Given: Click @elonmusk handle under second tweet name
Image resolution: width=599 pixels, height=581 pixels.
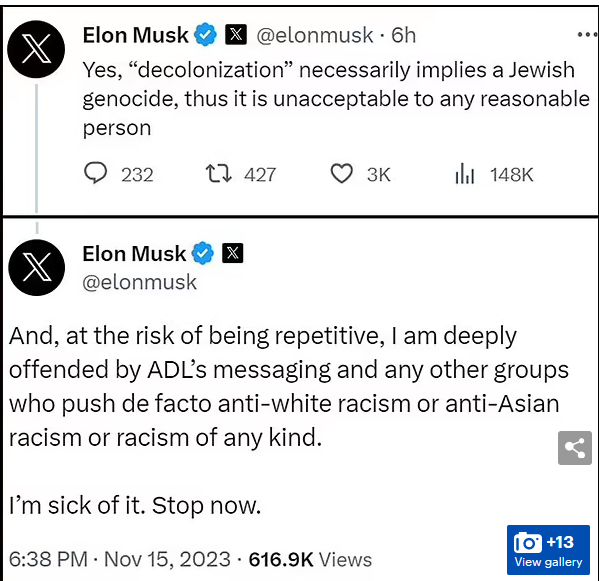Looking at the screenshot, I should tap(139, 283).
